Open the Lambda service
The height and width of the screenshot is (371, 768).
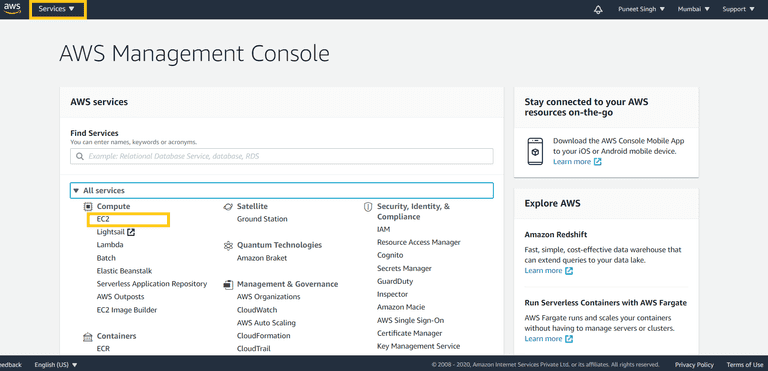pyautogui.click(x=110, y=245)
